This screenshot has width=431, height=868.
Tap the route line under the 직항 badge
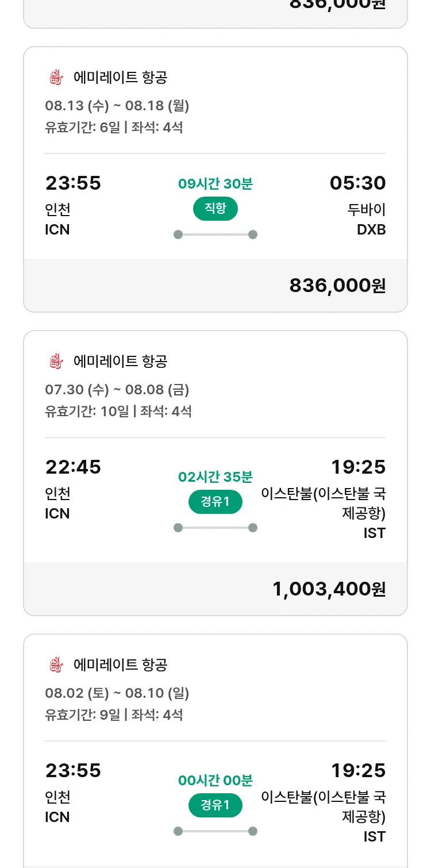click(x=215, y=235)
